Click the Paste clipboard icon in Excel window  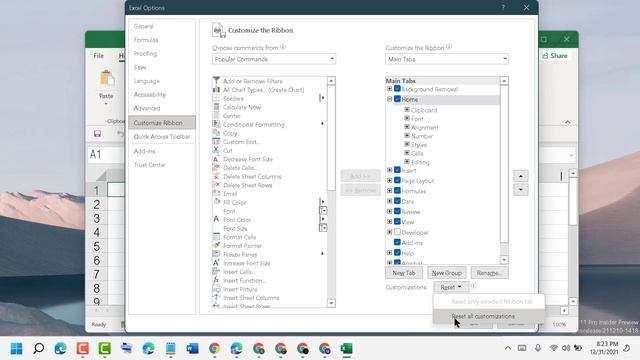pyautogui.click(x=107, y=78)
